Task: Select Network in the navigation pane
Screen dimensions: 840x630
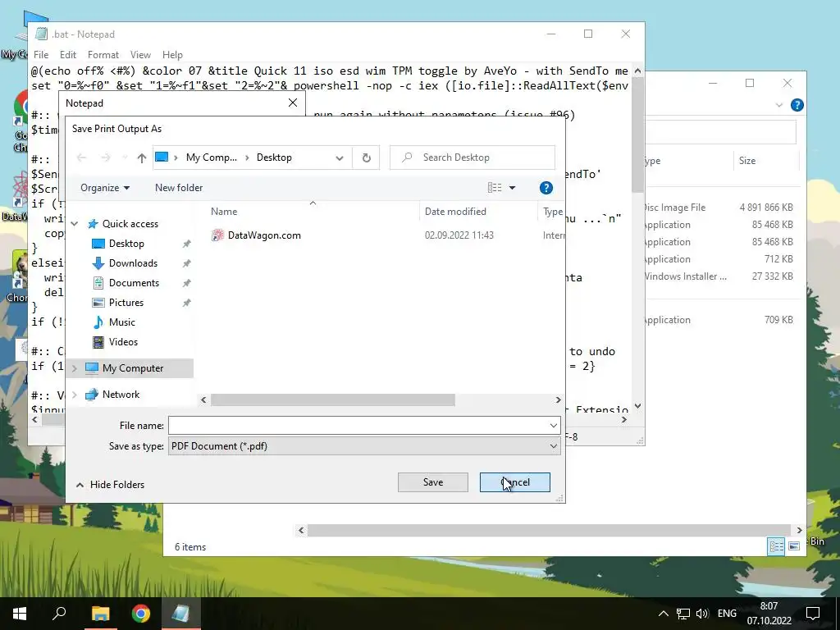Action: click(x=121, y=395)
